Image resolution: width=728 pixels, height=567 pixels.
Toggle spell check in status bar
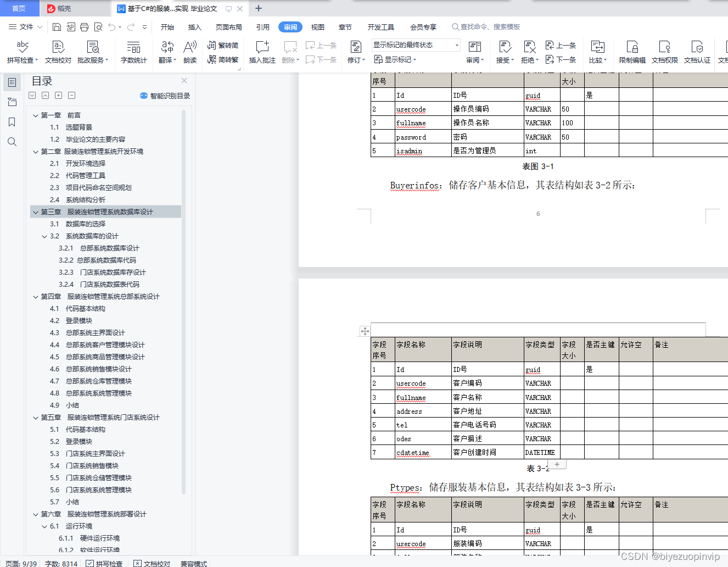(104, 563)
